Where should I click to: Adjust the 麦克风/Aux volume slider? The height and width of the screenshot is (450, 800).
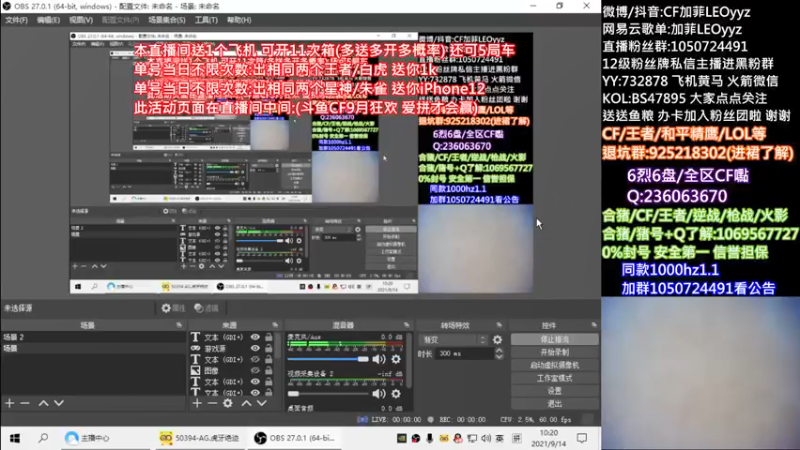(x=328, y=359)
